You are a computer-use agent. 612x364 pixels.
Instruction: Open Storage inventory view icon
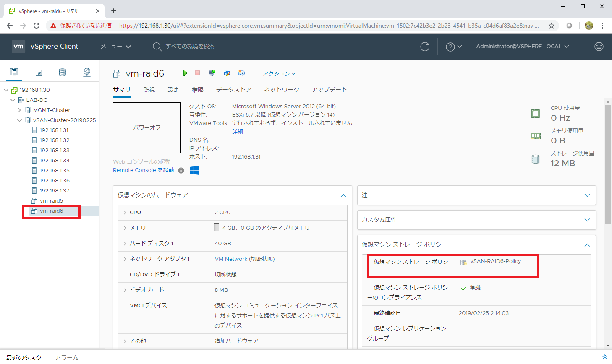point(63,72)
